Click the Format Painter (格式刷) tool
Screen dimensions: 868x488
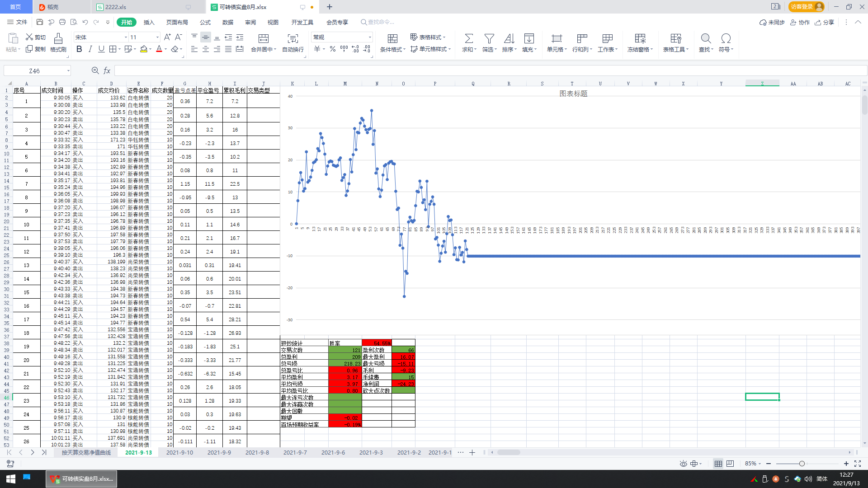[x=58, y=43]
